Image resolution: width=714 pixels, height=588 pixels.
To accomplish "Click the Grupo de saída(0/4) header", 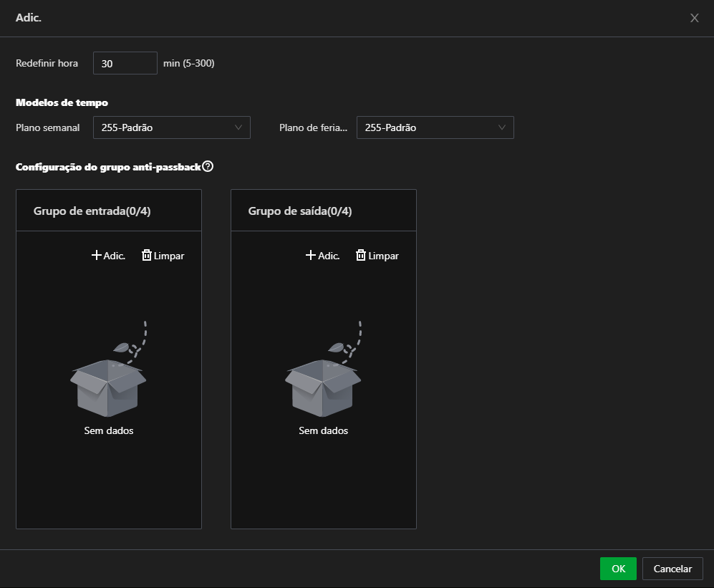I will click(300, 211).
